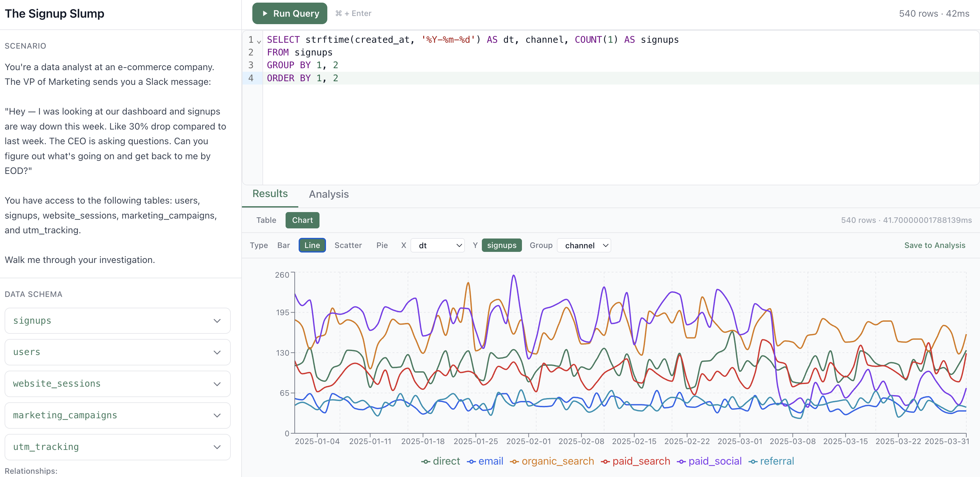
Task: Toggle the email series legend icon
Action: [x=471, y=461]
